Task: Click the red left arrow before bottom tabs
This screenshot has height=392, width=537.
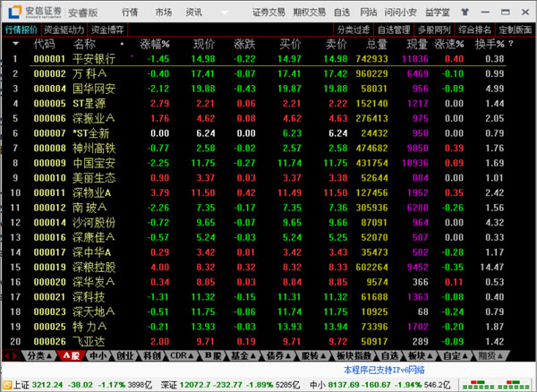Action: (6, 355)
